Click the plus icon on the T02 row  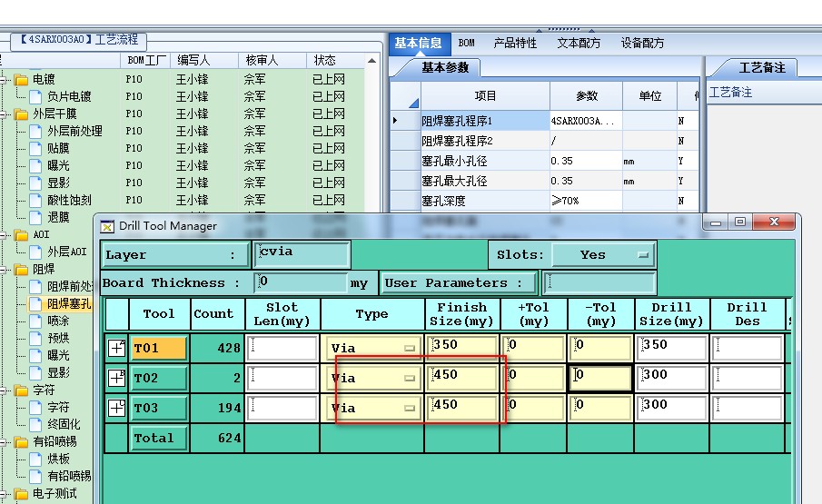tap(116, 378)
